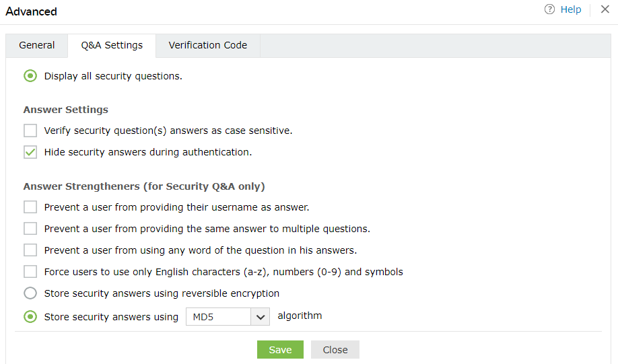Click the Help question mark icon
Screen dimensions: 618x364
coord(549,9)
